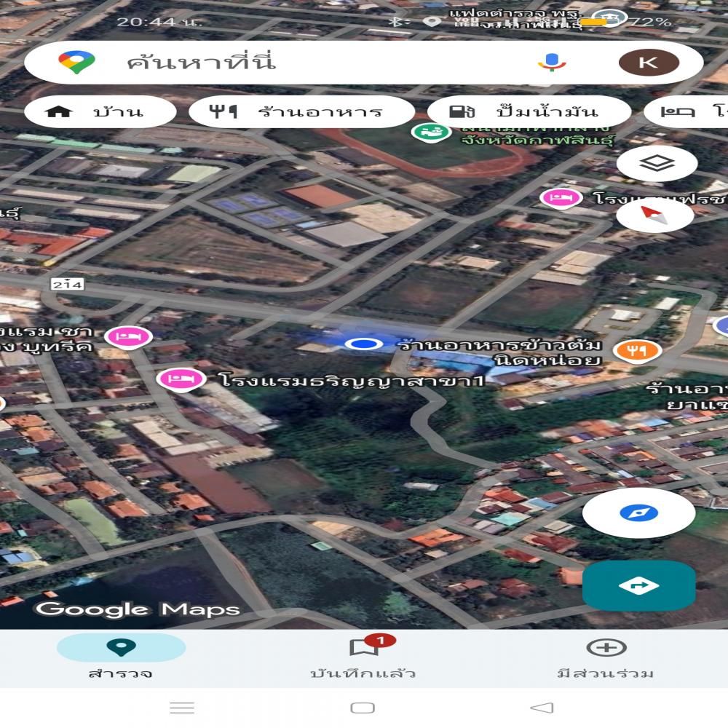Screen dimensions: 728x728
Task: Select the ปั๊มน้ำมัน gas station chip
Action: pyautogui.click(x=528, y=111)
